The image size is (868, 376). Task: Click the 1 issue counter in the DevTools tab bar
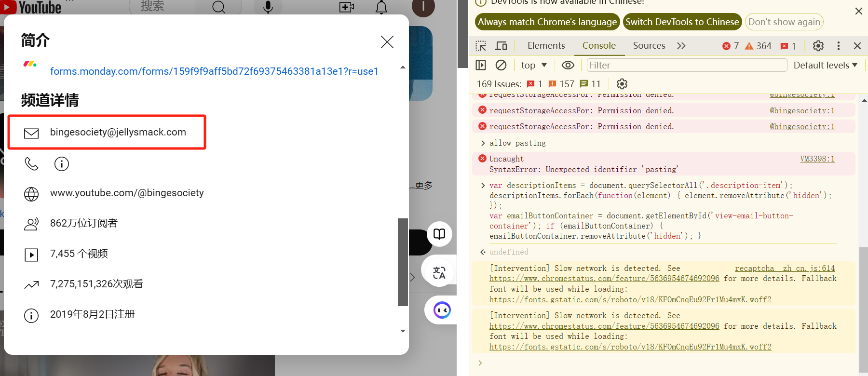[x=788, y=46]
